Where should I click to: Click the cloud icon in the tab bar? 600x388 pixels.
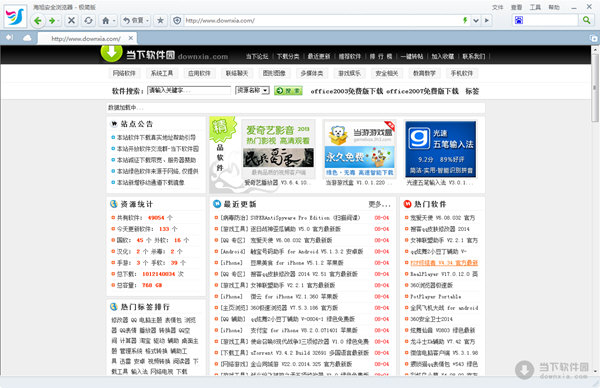pyautogui.click(x=27, y=38)
